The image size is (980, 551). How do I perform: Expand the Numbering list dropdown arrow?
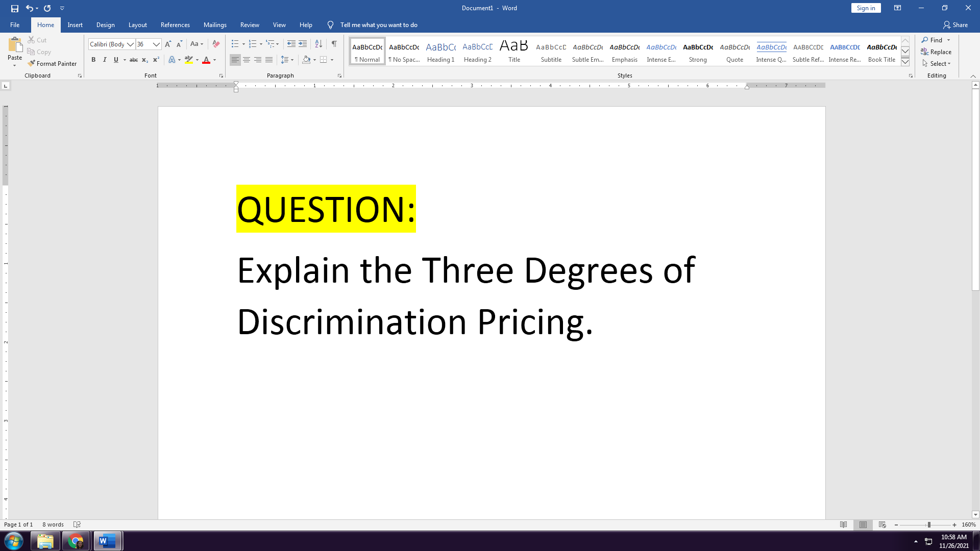click(261, 44)
